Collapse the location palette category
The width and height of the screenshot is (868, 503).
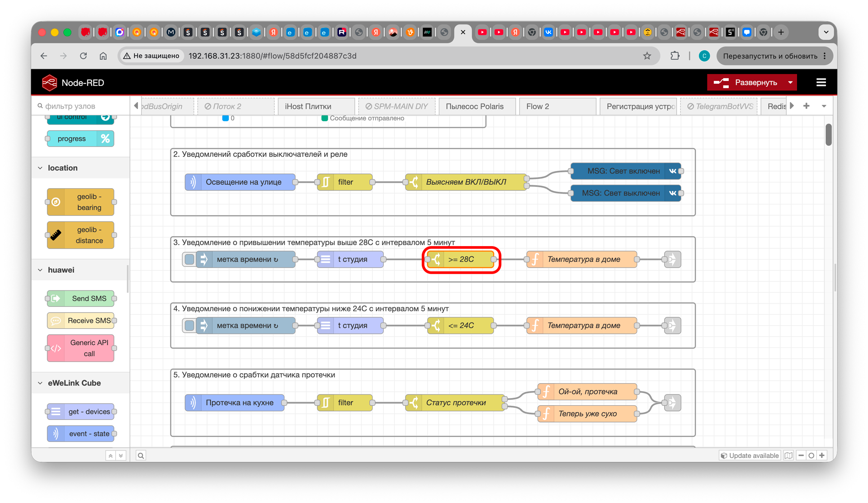40,168
